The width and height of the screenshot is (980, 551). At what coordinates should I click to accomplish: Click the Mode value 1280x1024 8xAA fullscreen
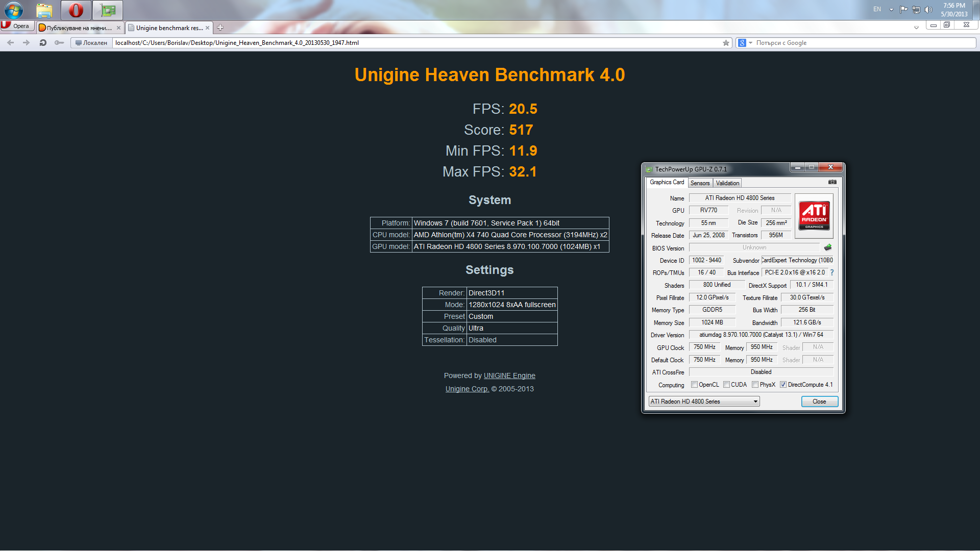click(512, 305)
